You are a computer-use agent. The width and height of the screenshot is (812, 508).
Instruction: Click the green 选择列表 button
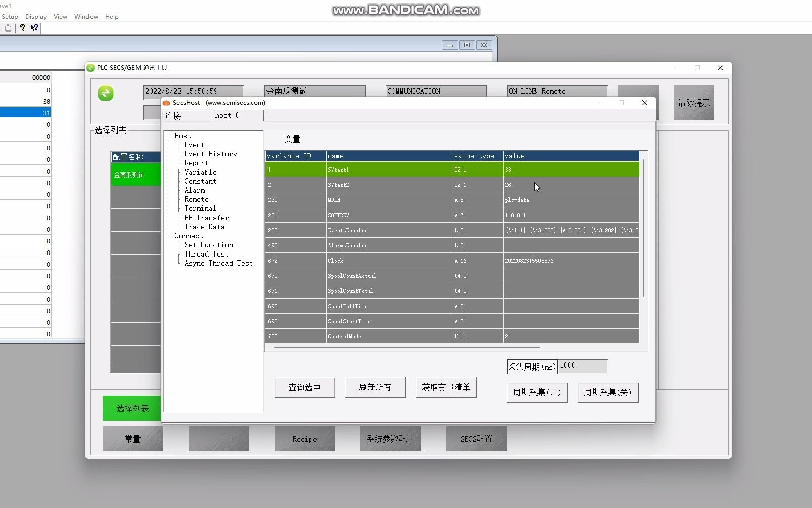coord(132,408)
